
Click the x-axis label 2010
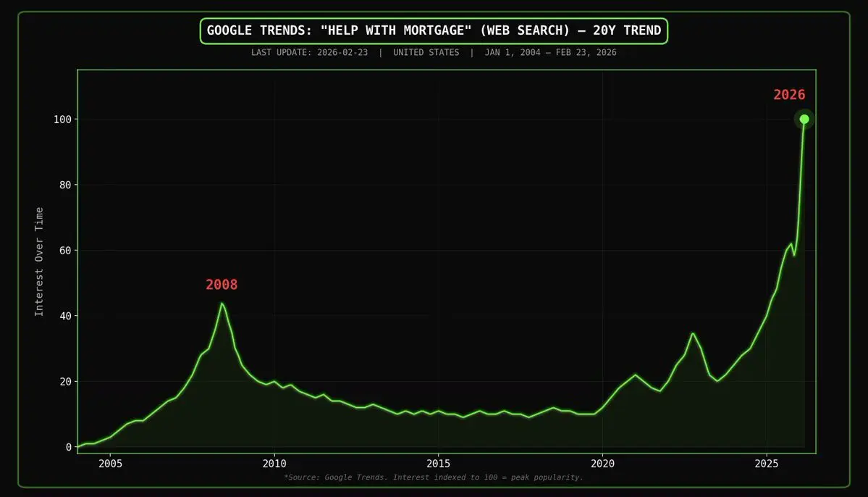(x=274, y=464)
